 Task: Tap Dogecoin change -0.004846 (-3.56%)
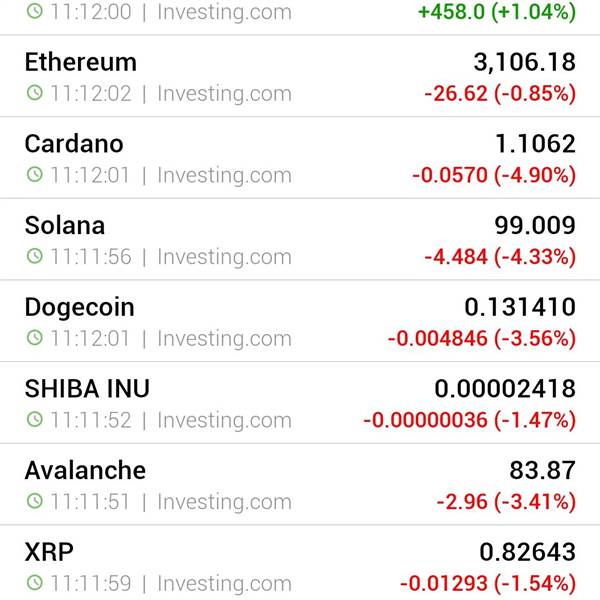(x=482, y=339)
